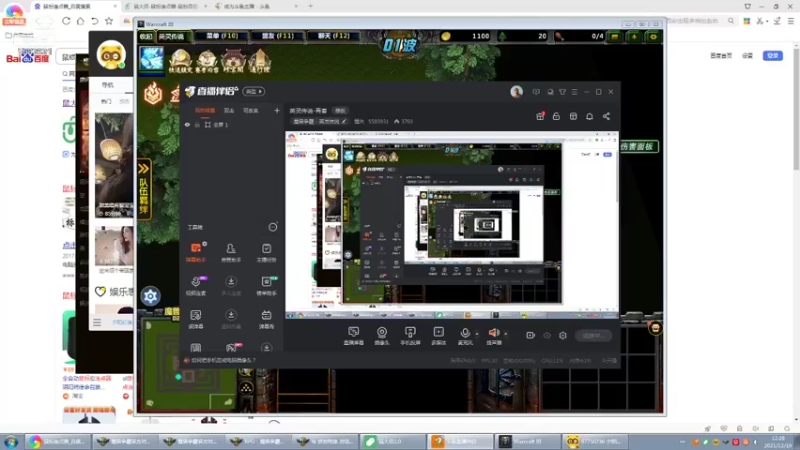Click the start streaming button
This screenshot has width=800, height=450.
[594, 336]
